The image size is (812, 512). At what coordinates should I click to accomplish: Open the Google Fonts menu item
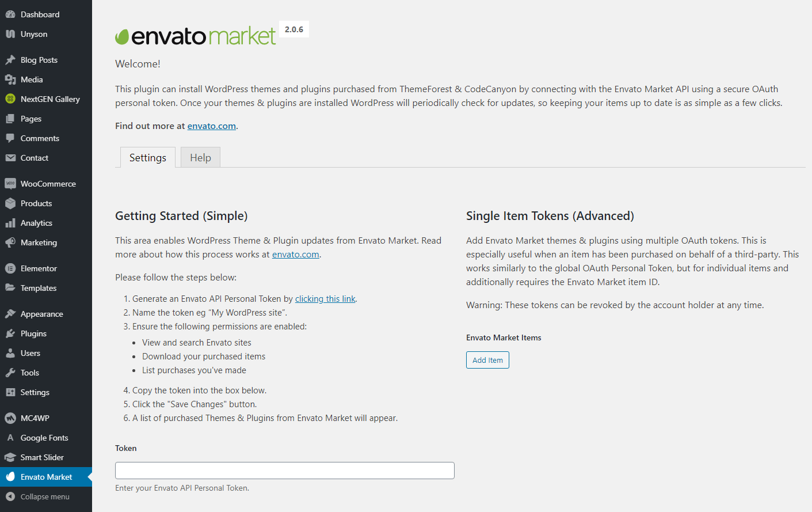pyautogui.click(x=44, y=438)
